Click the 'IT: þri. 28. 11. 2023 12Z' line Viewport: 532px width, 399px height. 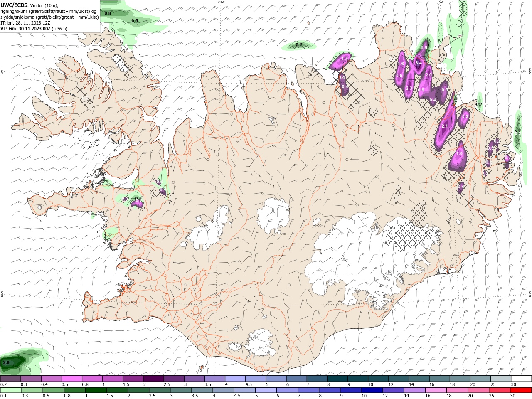[25, 23]
